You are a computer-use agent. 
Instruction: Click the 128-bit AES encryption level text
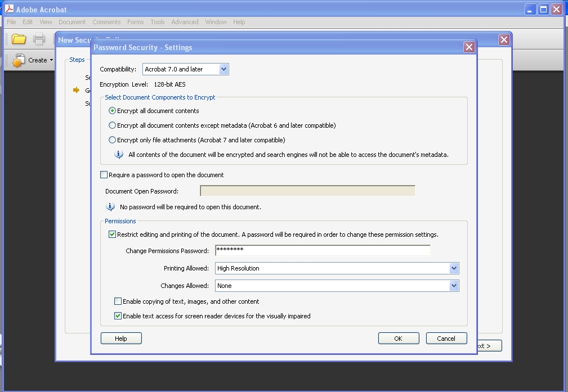click(x=169, y=84)
